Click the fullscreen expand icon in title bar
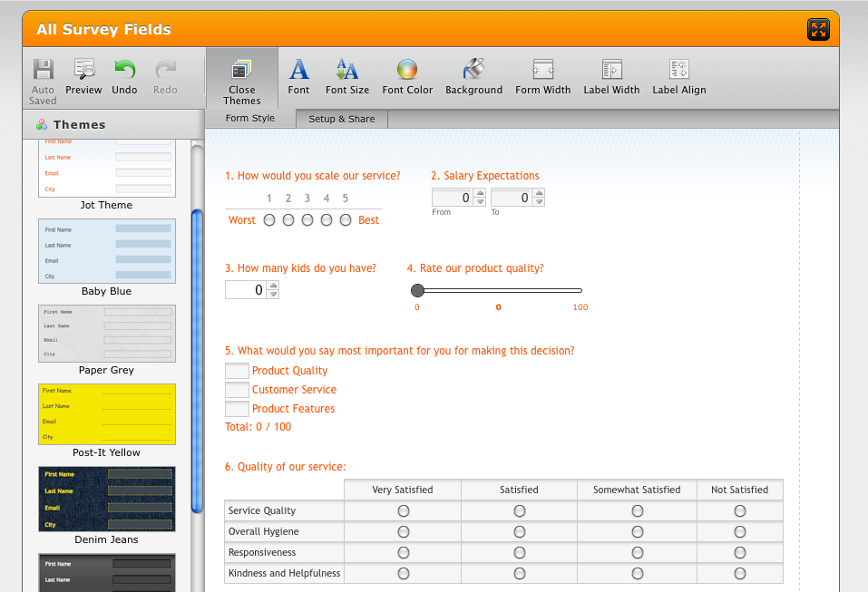This screenshot has height=592, width=868. click(818, 30)
